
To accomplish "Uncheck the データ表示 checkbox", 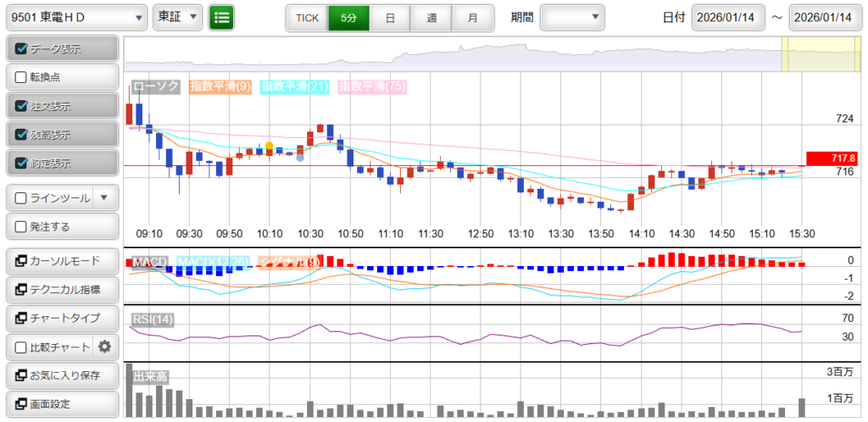I will [22, 48].
